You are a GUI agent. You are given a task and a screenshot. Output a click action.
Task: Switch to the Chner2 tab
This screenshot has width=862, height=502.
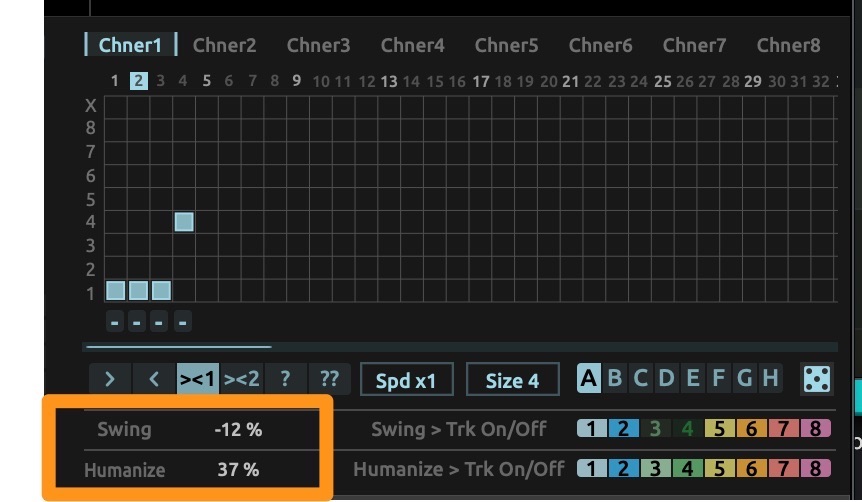(x=224, y=45)
